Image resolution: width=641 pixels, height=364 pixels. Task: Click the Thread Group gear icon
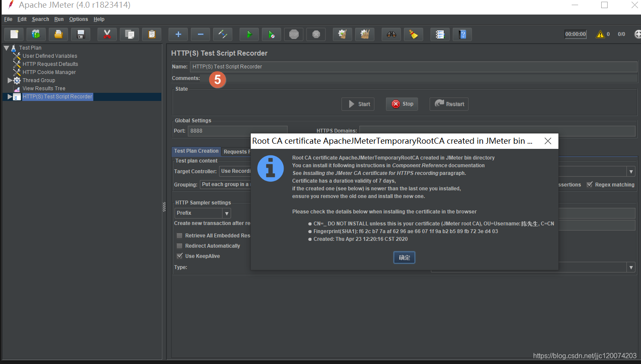click(x=17, y=80)
